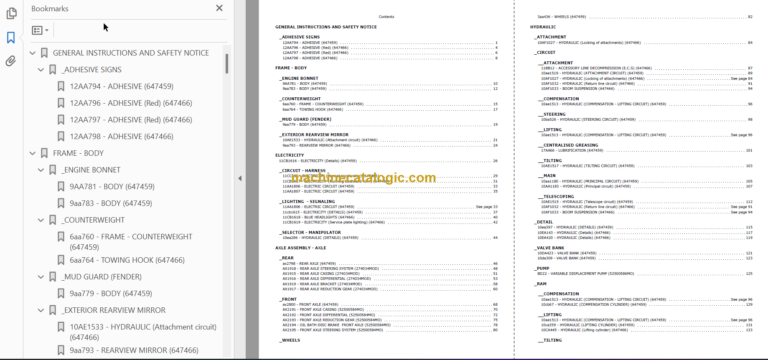Close the Bookmarks panel
This screenshot has width=768, height=360.
click(x=219, y=8)
